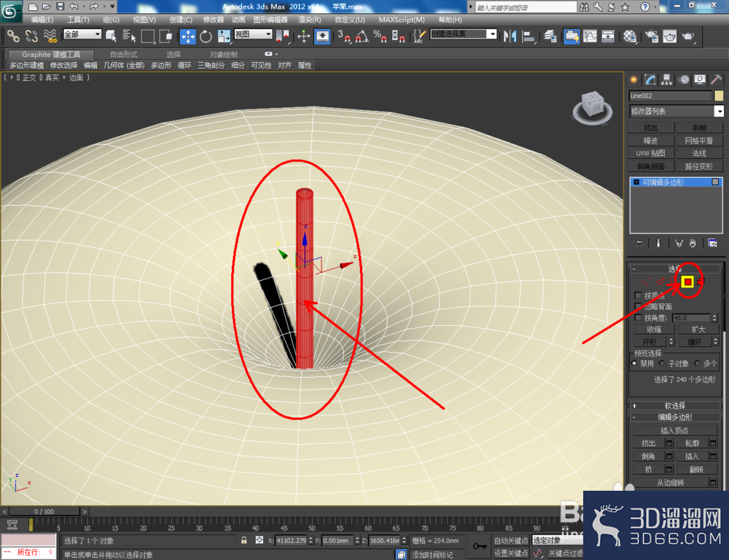Open the Layer Manager icon
Image resolution: width=729 pixels, height=560 pixels.
point(550,36)
